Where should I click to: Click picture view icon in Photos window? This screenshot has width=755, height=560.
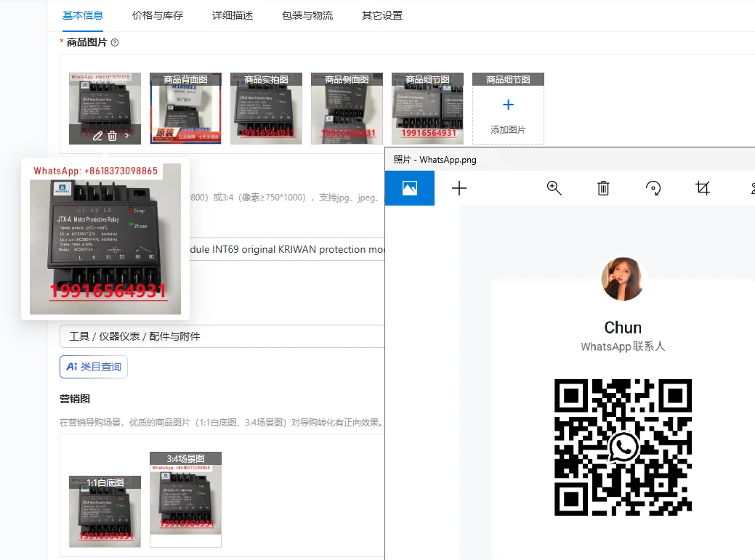[410, 188]
